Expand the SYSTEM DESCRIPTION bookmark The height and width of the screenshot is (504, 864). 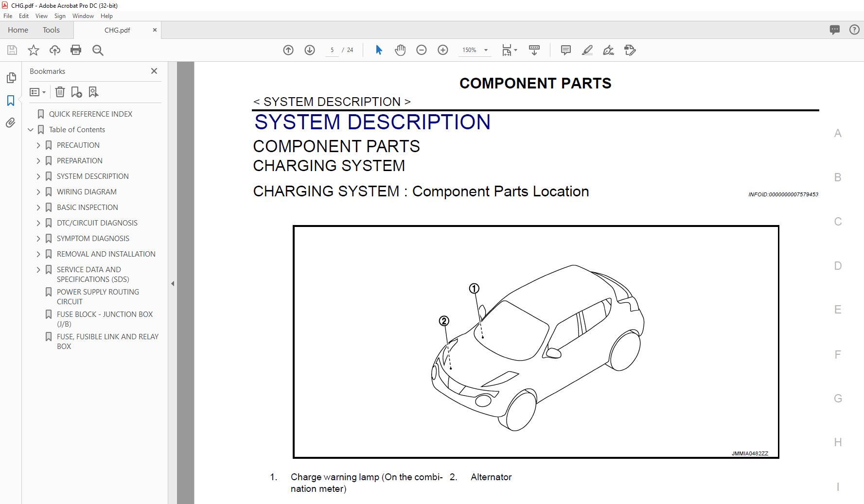click(38, 176)
